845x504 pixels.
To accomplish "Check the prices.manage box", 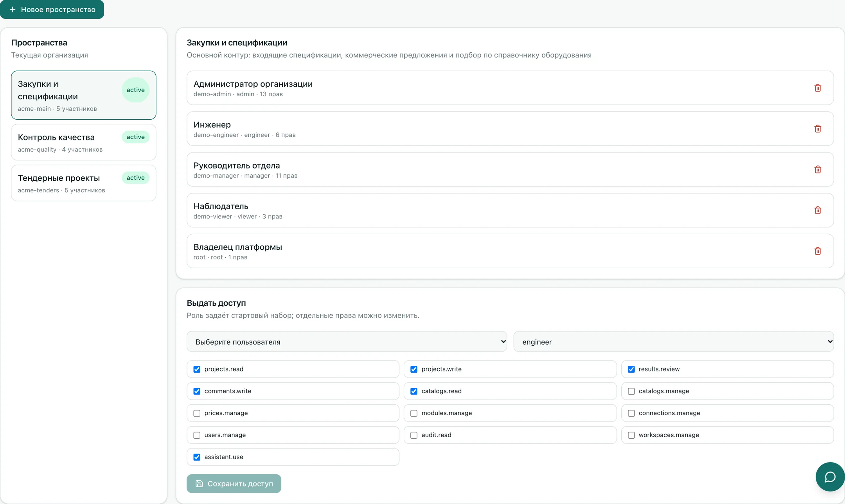I will (197, 413).
